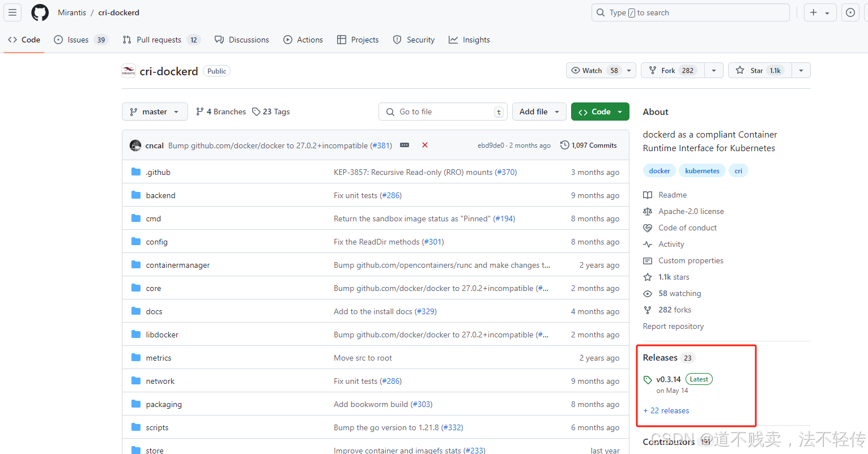Click the folder icon for docs

tap(136, 311)
